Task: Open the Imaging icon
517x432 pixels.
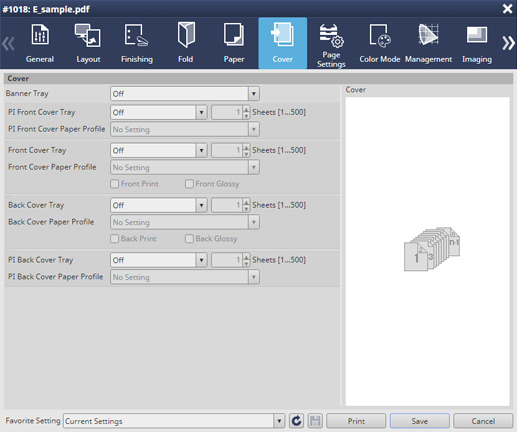Action: pyautogui.click(x=477, y=35)
